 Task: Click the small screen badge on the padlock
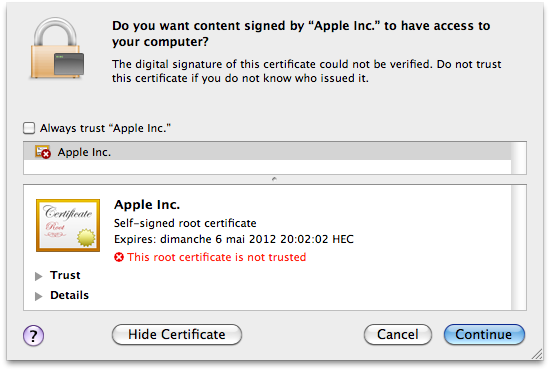tap(69, 64)
